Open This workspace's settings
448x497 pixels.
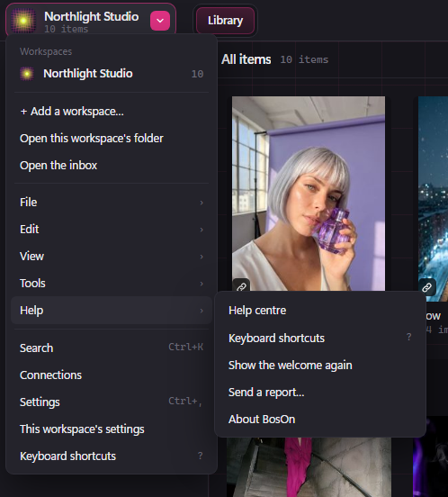(x=112, y=429)
